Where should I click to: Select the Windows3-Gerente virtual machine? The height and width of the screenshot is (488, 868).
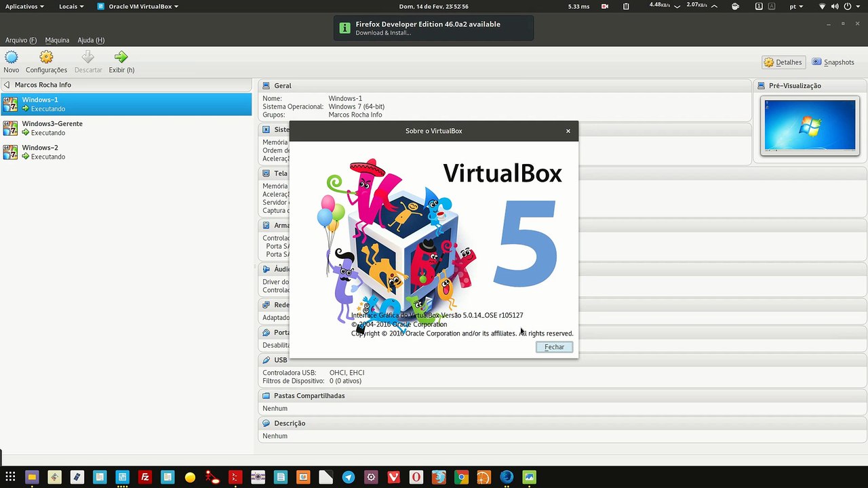coord(126,128)
